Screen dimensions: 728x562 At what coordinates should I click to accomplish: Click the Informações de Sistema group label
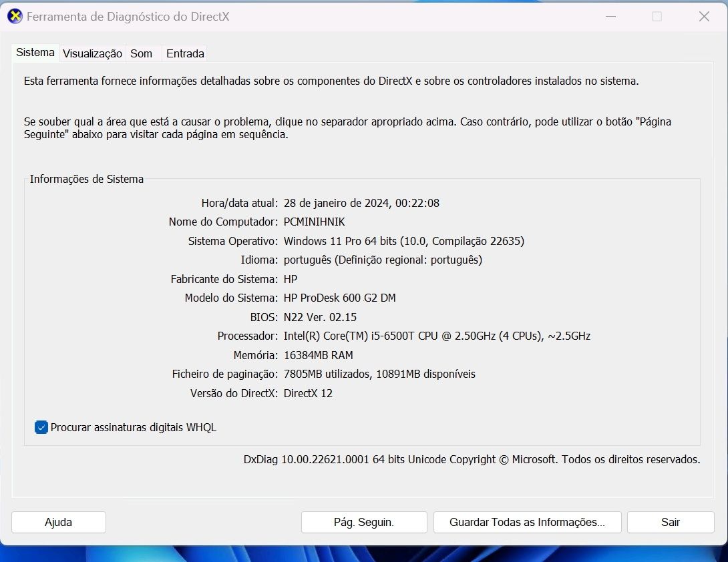(x=87, y=179)
